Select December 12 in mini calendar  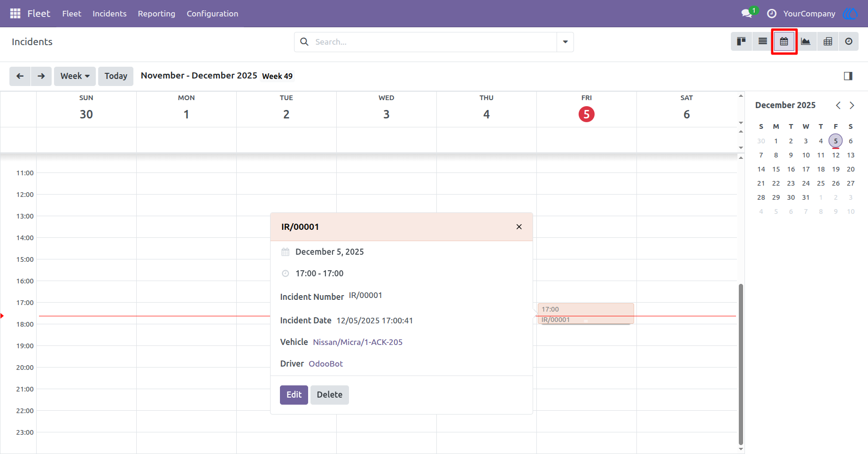pos(836,155)
